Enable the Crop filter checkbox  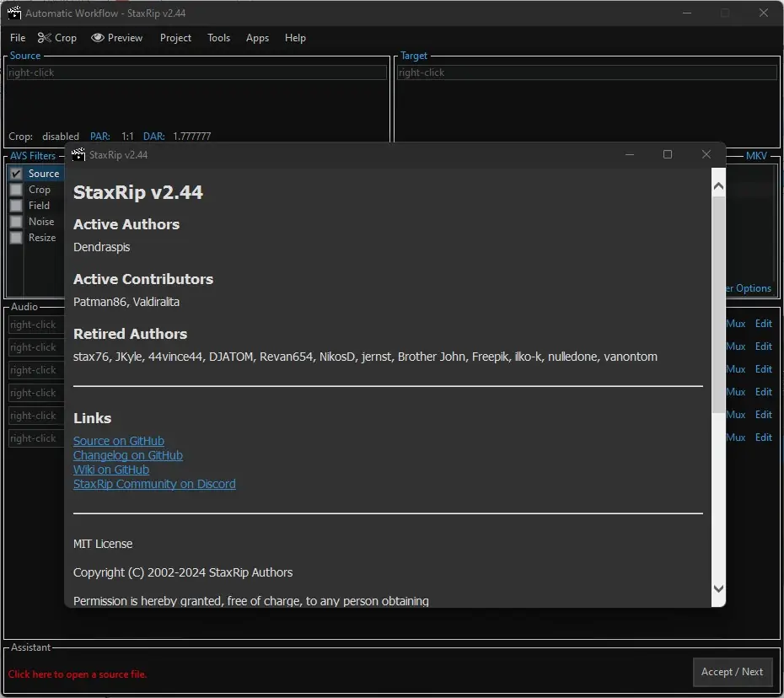[16, 190]
